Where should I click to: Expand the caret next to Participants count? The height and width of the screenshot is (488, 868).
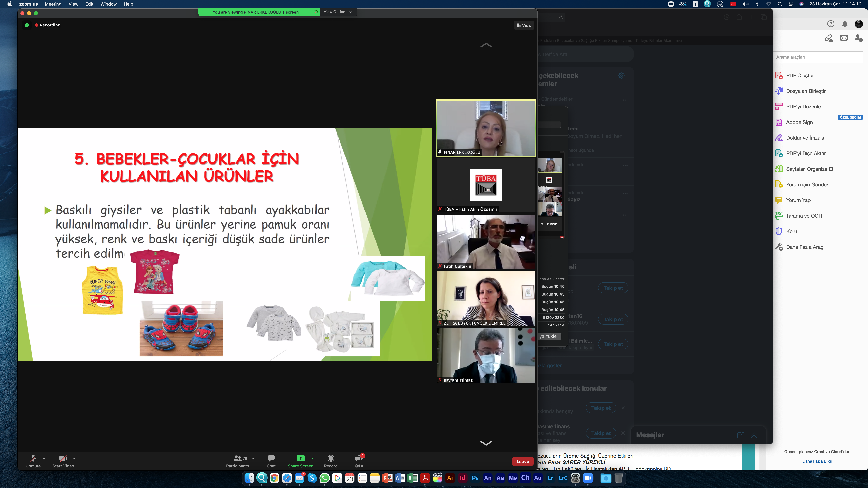253,458
